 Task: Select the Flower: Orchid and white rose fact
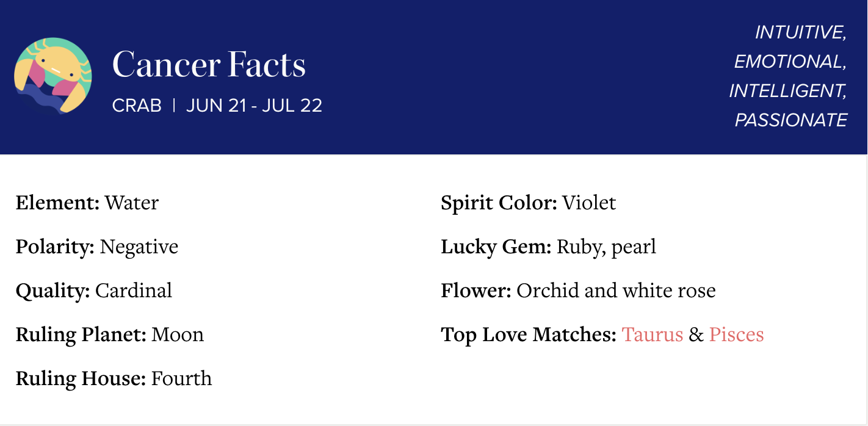click(x=578, y=291)
